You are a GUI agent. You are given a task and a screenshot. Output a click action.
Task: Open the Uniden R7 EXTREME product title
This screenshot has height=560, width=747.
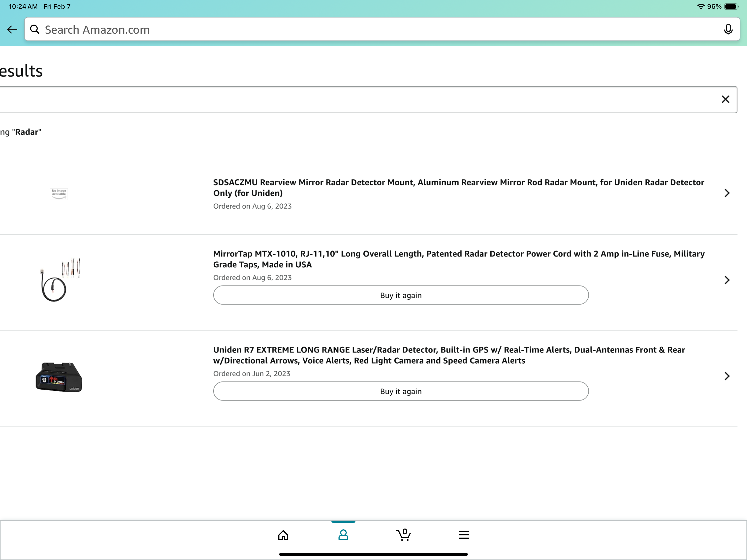pos(449,355)
